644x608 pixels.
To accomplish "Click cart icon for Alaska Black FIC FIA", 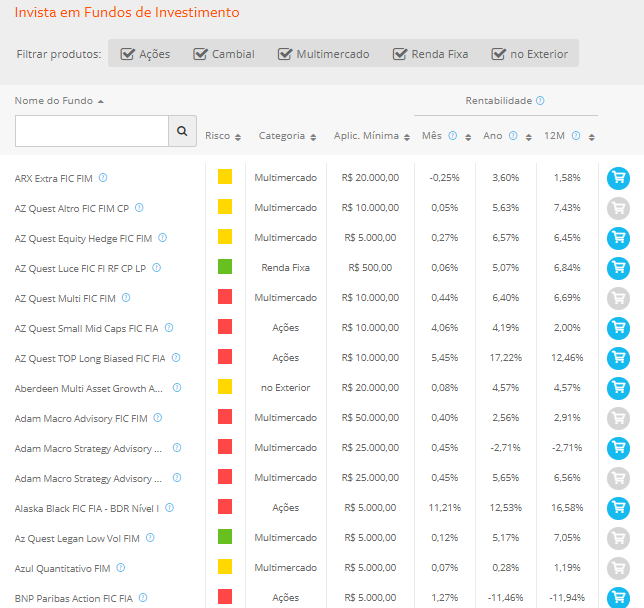I will 618,508.
